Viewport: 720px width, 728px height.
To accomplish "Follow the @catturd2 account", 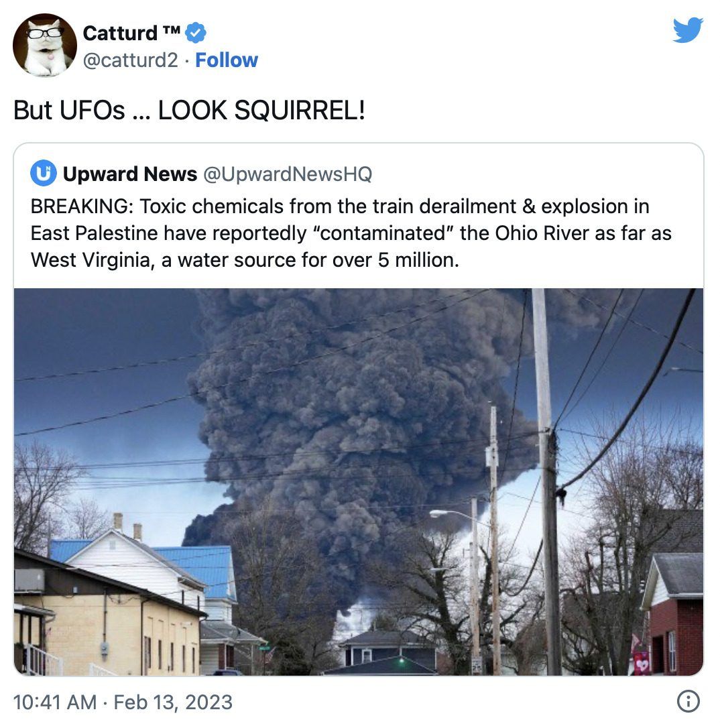I will 227,60.
